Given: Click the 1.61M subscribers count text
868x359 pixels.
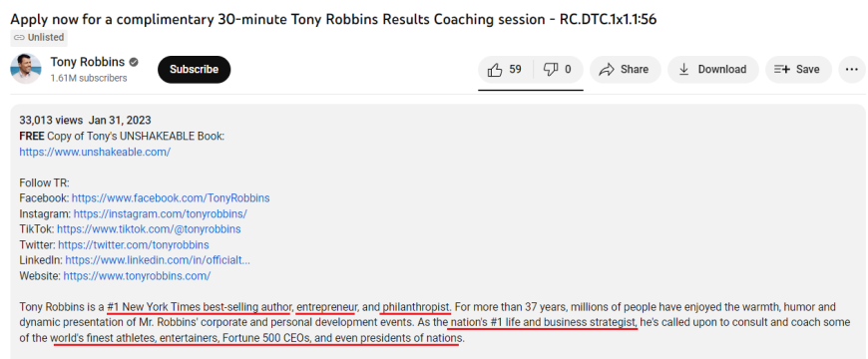Looking at the screenshot, I should pyautogui.click(x=89, y=78).
